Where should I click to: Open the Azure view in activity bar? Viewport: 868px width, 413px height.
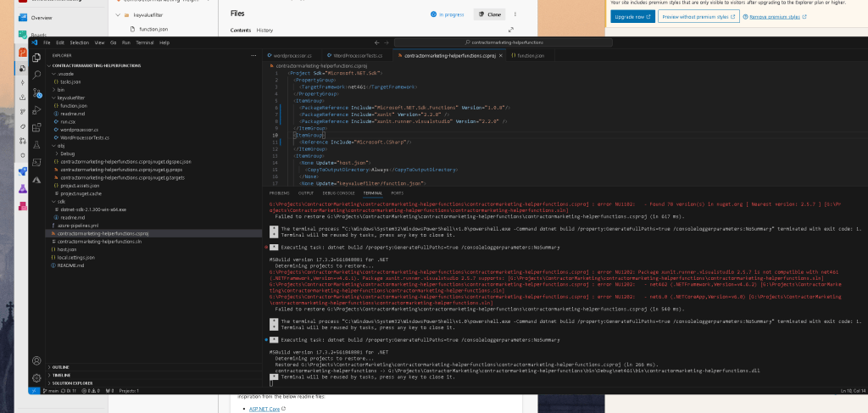tap(36, 180)
